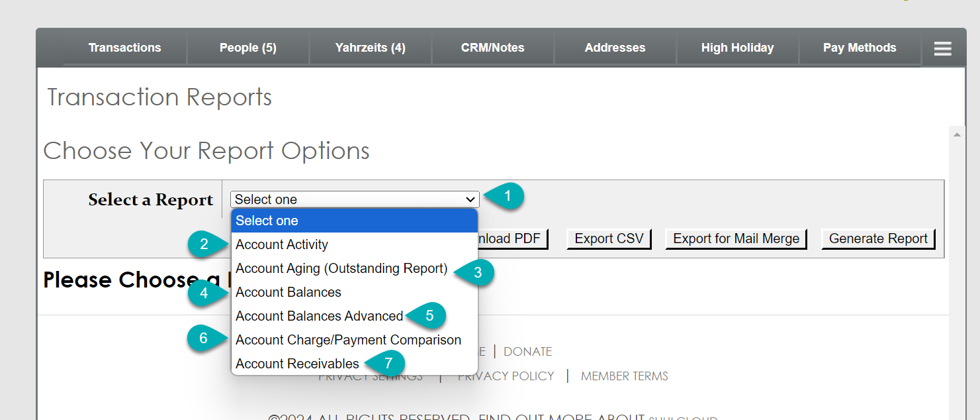Viewport: 980px width, 420px height.
Task: Go to the Pay Methods tab
Action: 859,47
